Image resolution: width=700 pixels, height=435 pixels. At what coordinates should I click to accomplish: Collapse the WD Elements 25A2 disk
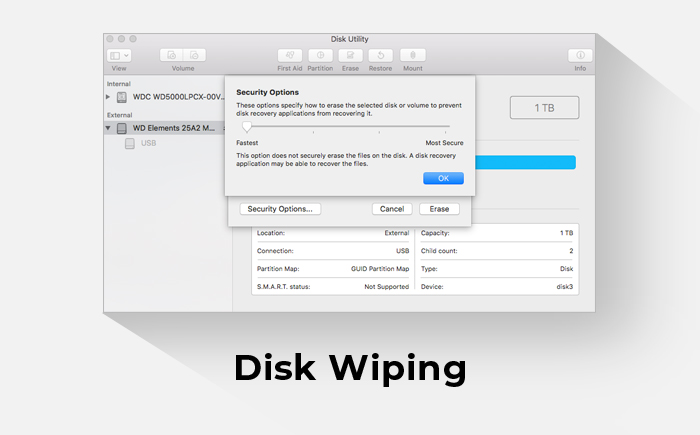click(x=108, y=128)
